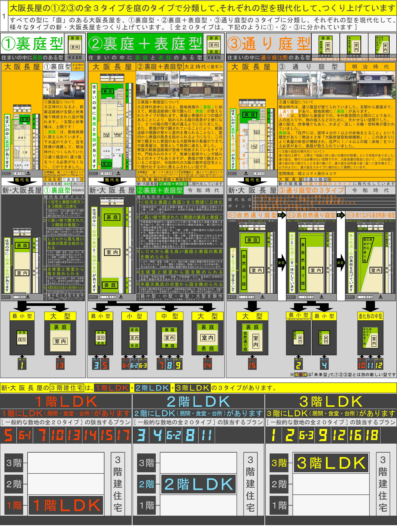Click plan number 14 under 裏庭＋表庭型 大型
Screen dimensions: 397x532
point(207,366)
